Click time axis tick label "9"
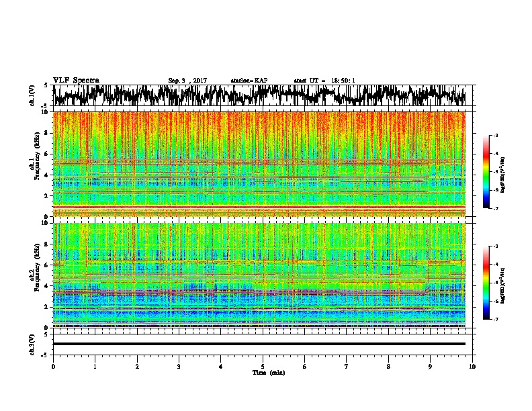The image size is (532, 411). (x=430, y=367)
